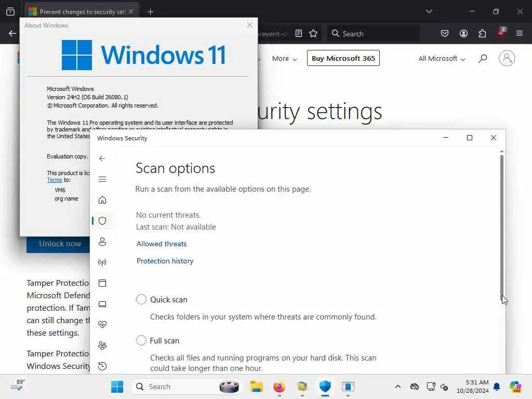
Task: Close the Prevent changes to security tab
Action: point(131,11)
